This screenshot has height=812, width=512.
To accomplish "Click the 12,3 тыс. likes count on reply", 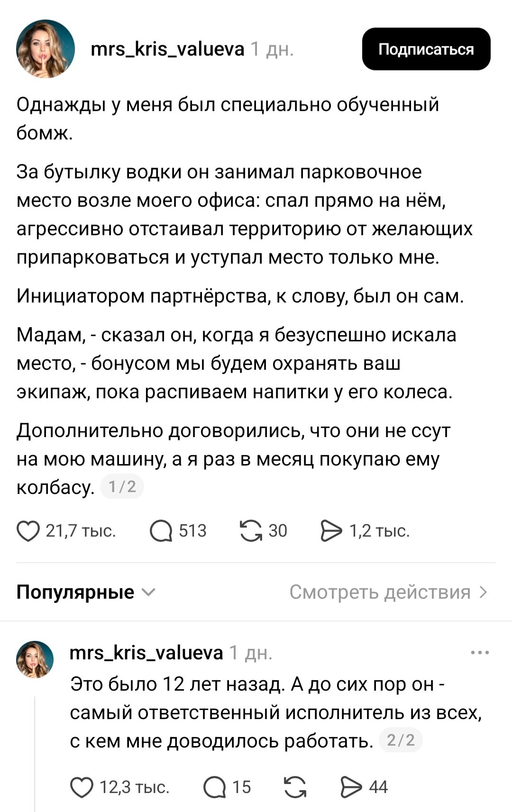I will [x=134, y=787].
